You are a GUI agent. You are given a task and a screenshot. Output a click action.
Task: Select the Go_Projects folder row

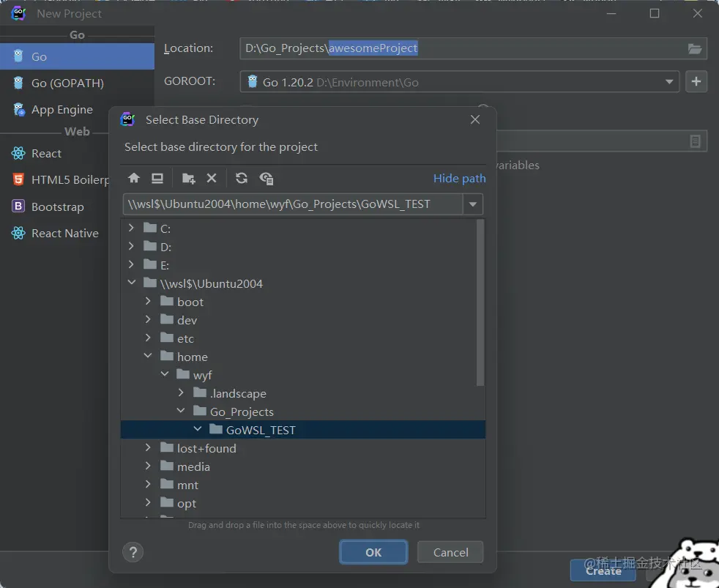pyautogui.click(x=302, y=412)
